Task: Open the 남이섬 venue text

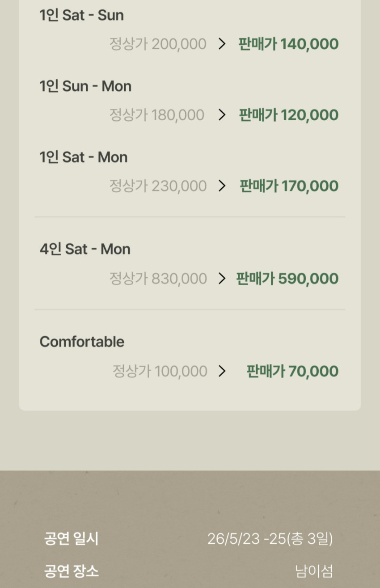Action: (314, 571)
